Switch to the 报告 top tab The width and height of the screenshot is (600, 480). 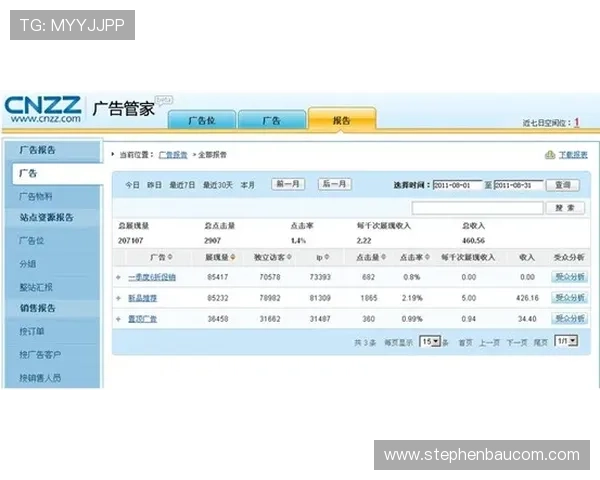click(342, 119)
